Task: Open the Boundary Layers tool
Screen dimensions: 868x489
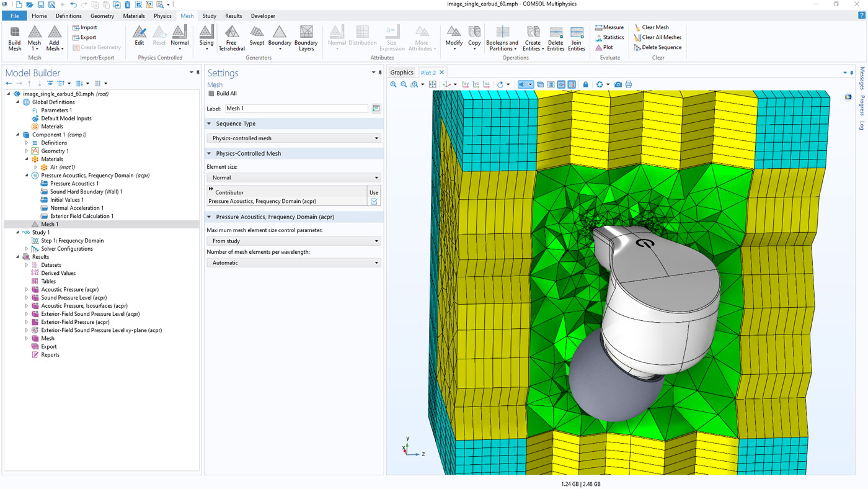Action: [x=306, y=38]
